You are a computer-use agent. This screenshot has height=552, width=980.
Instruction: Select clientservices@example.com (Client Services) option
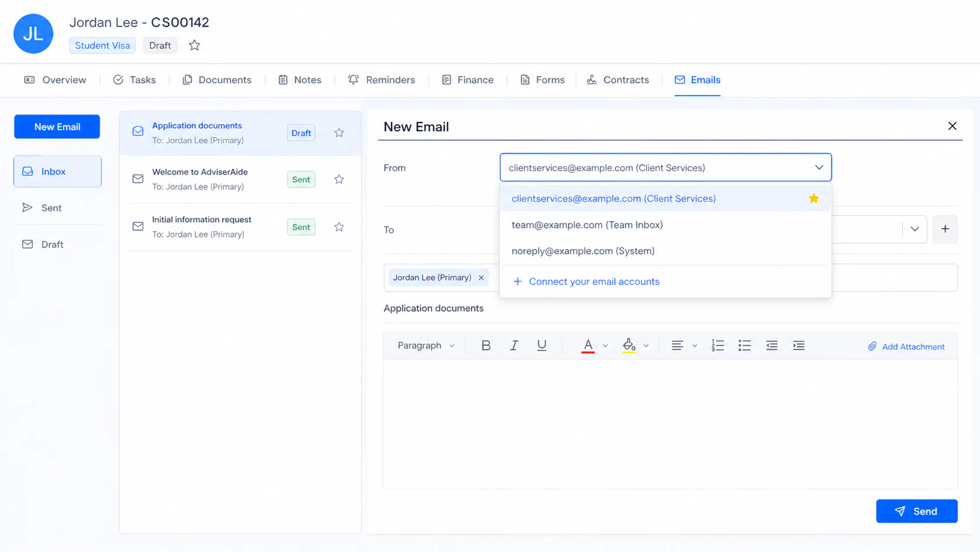point(665,198)
